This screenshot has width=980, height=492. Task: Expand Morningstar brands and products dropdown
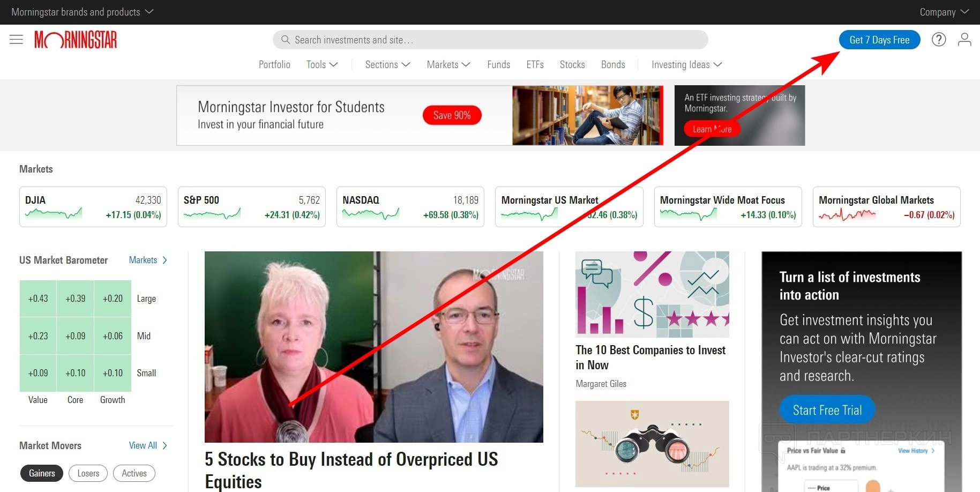pyautogui.click(x=83, y=12)
